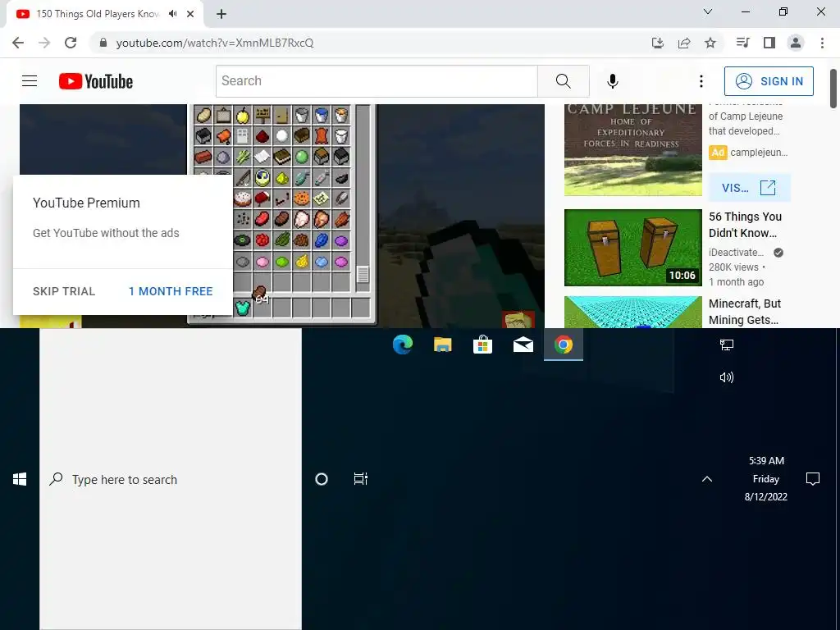Go back using browser back arrow

pos(18,43)
